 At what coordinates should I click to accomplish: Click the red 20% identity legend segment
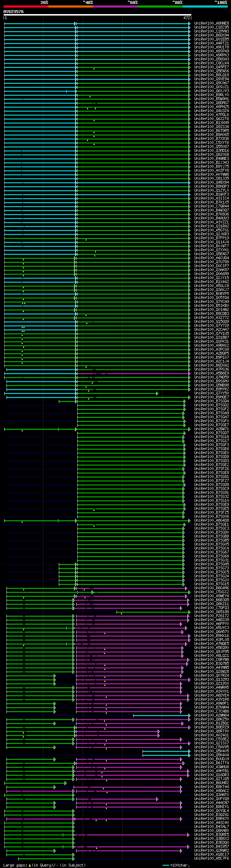26,6
